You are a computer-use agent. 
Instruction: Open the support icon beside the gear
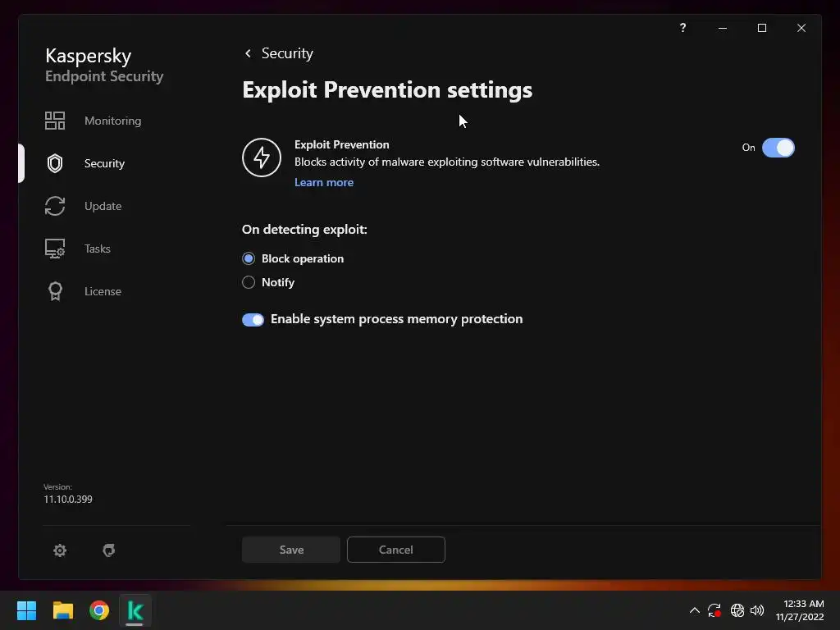pyautogui.click(x=109, y=550)
